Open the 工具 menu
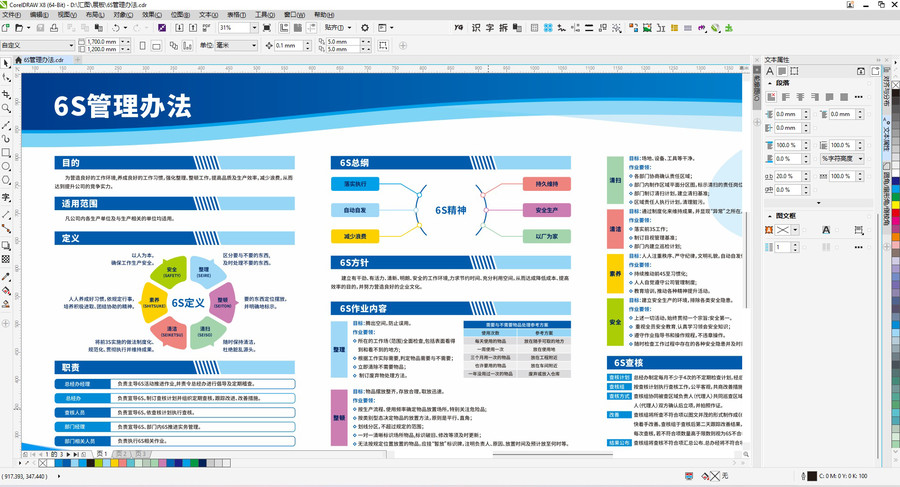 coord(265,15)
